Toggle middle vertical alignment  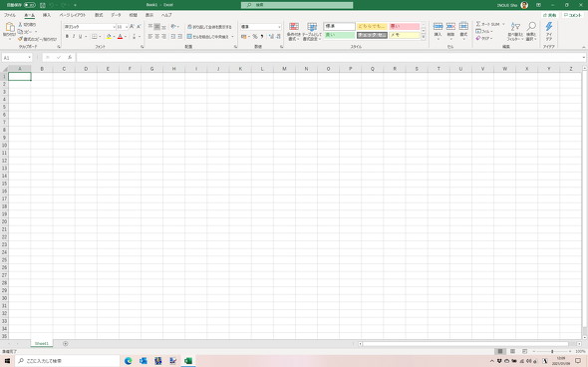pyautogui.click(x=157, y=27)
